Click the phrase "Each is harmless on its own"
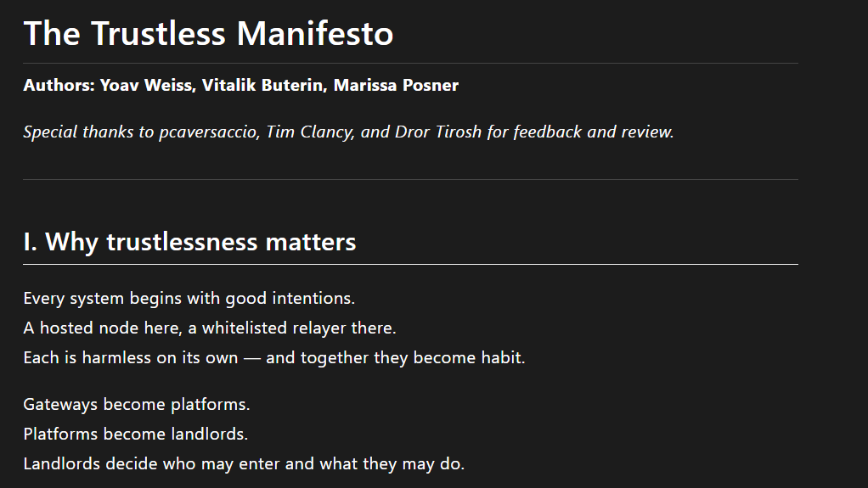 pyautogui.click(x=131, y=358)
